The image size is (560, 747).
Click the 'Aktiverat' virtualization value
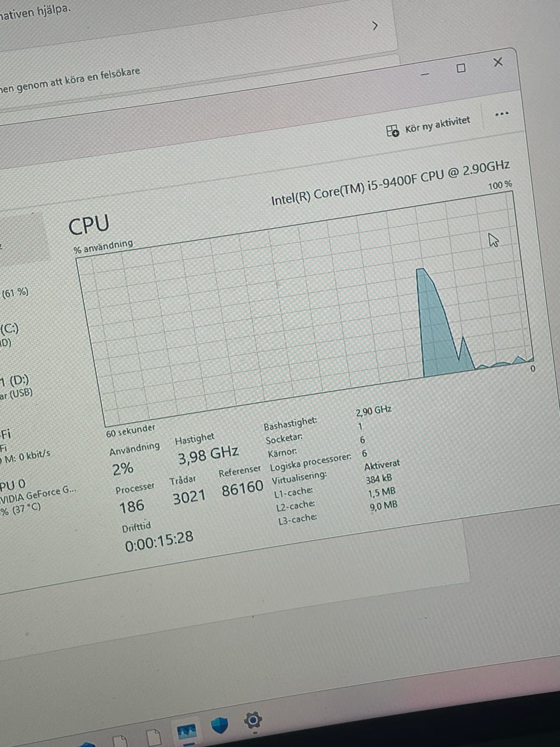point(382,466)
